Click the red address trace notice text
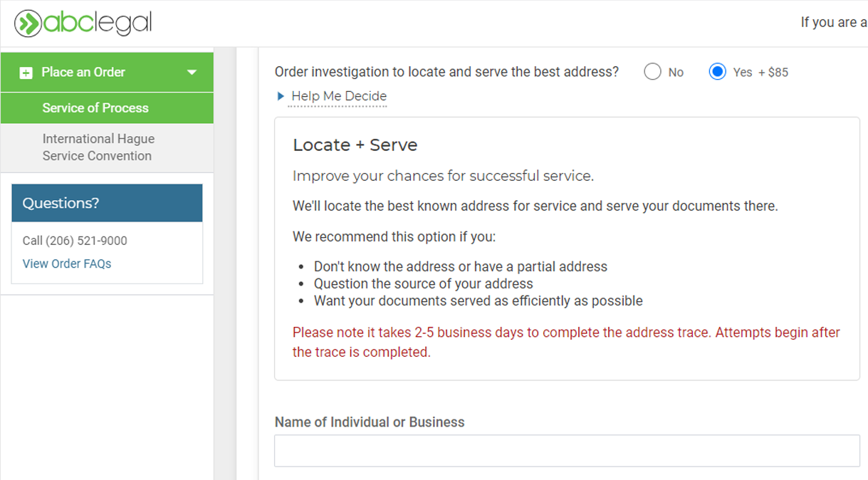868x480 pixels. [x=566, y=342]
